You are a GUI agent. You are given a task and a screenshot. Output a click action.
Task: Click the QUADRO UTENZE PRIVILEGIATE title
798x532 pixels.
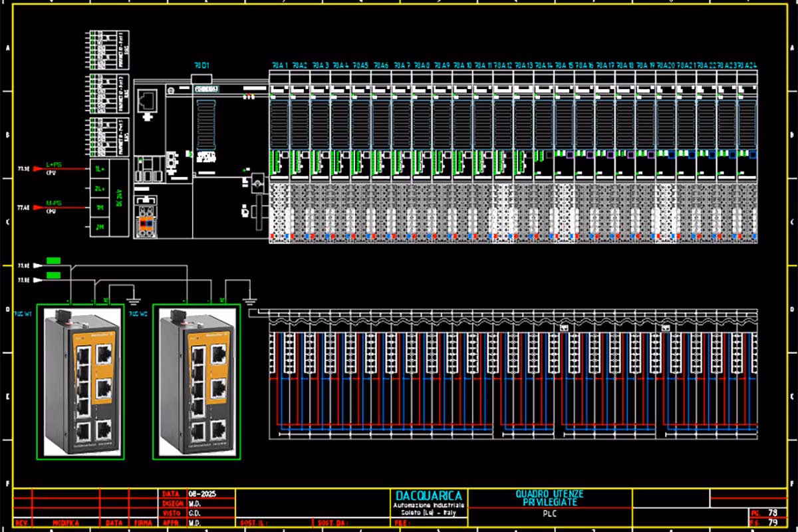tap(549, 498)
